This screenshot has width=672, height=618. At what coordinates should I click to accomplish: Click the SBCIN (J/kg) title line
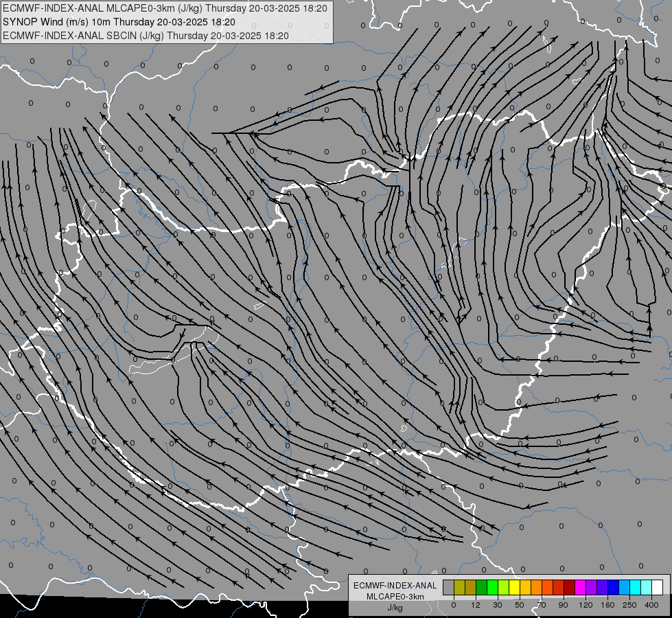(146, 36)
